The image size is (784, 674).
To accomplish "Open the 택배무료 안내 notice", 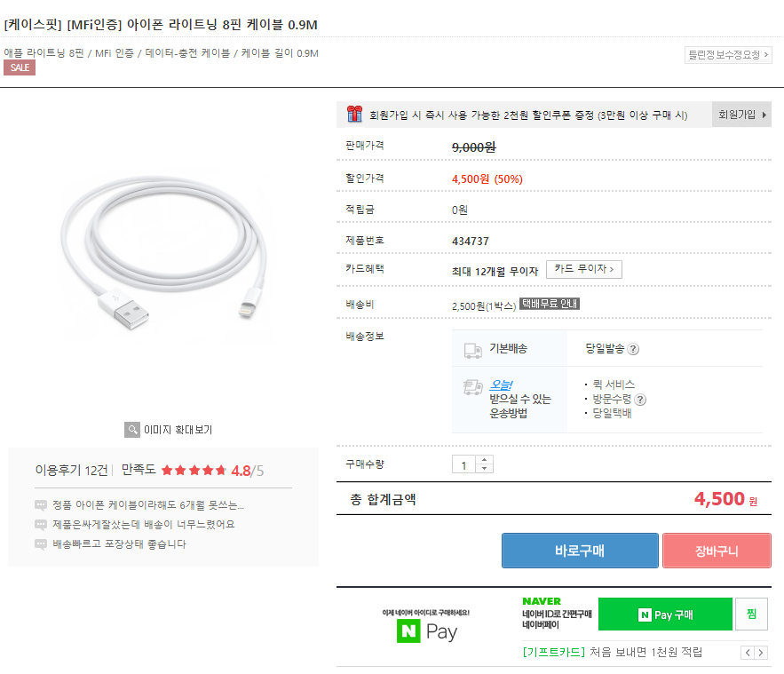I will (x=550, y=304).
